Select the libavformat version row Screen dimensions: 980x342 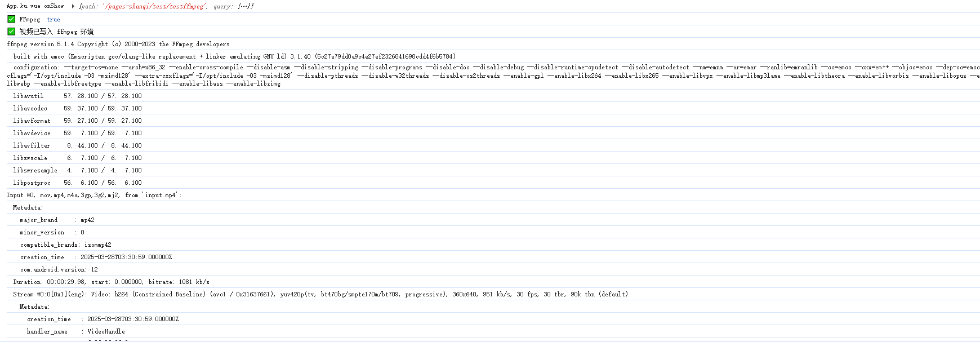coord(77,121)
